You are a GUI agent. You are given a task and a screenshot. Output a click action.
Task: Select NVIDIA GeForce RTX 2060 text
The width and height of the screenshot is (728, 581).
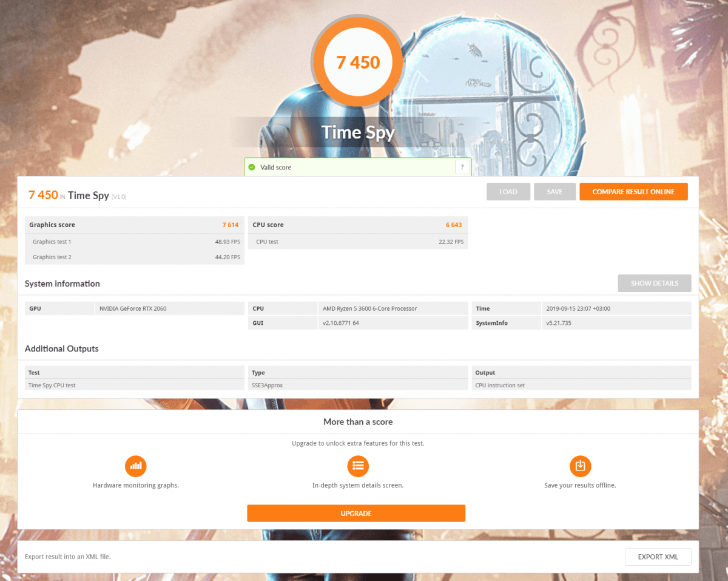tap(133, 308)
